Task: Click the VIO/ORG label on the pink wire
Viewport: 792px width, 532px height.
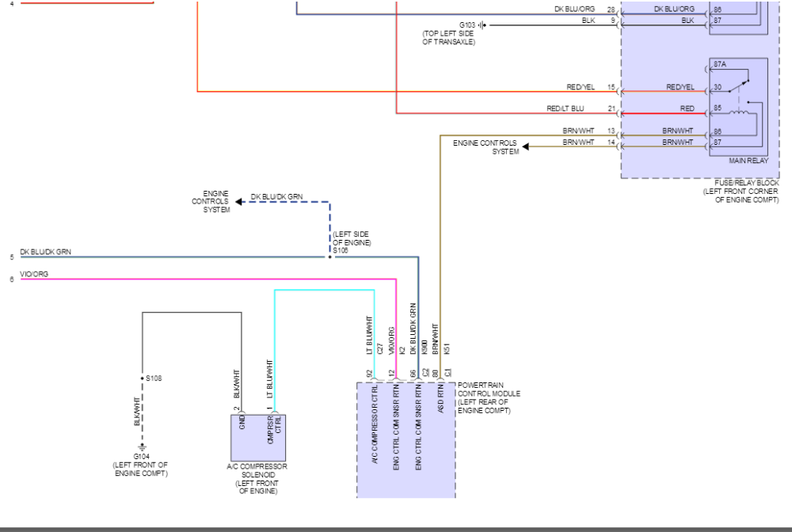Action: tap(34, 274)
